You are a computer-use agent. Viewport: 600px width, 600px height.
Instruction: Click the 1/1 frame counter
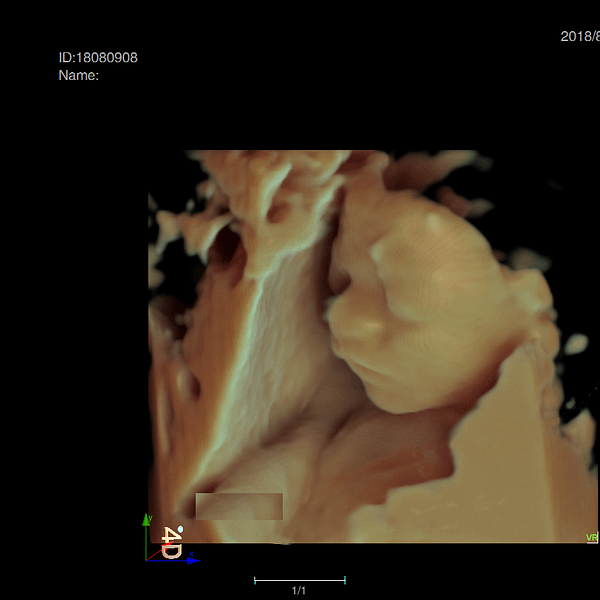click(298, 591)
